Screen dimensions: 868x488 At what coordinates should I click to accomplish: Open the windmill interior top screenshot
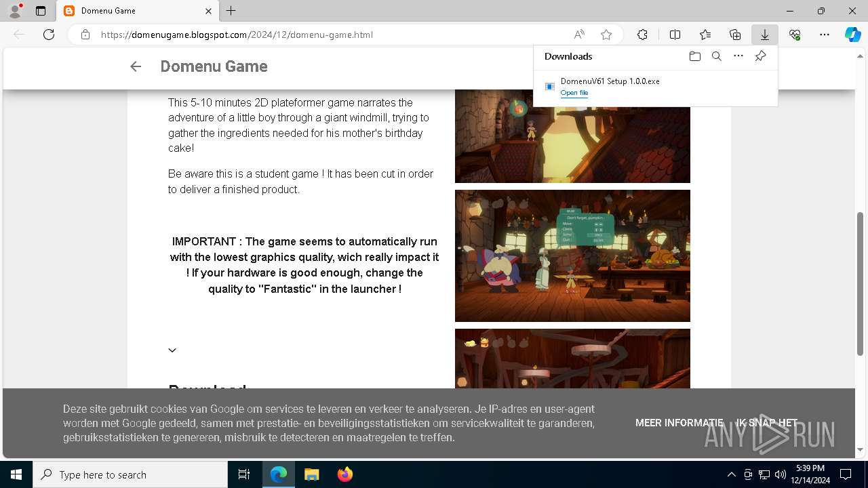pos(572,136)
